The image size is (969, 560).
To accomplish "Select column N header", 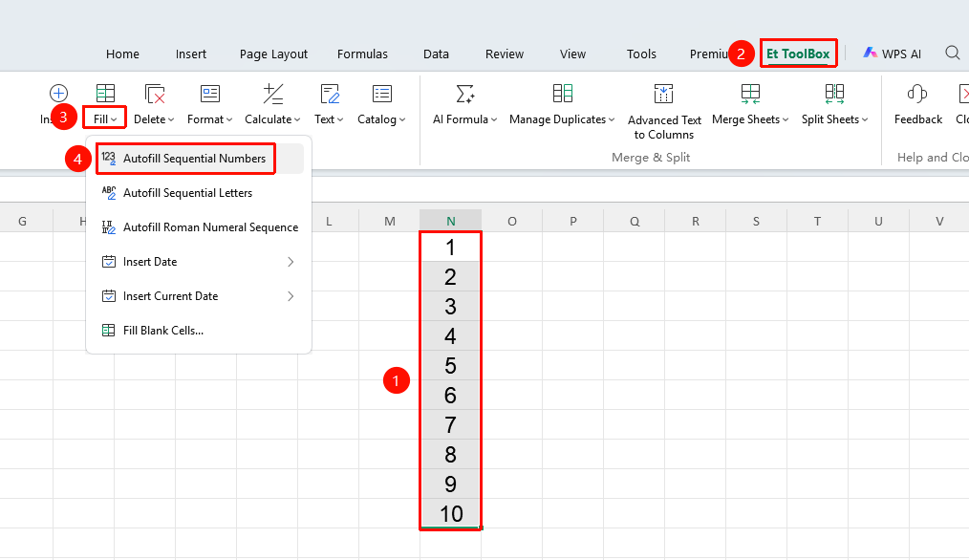I will tap(450, 221).
